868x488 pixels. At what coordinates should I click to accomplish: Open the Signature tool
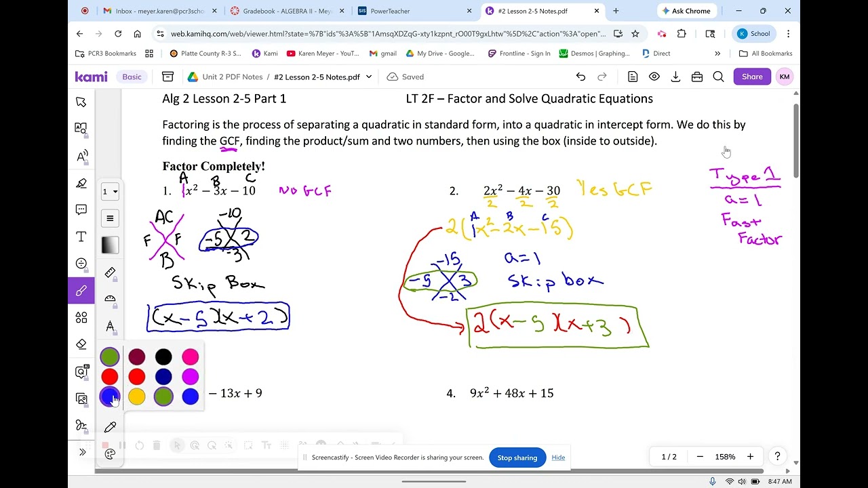click(x=81, y=426)
